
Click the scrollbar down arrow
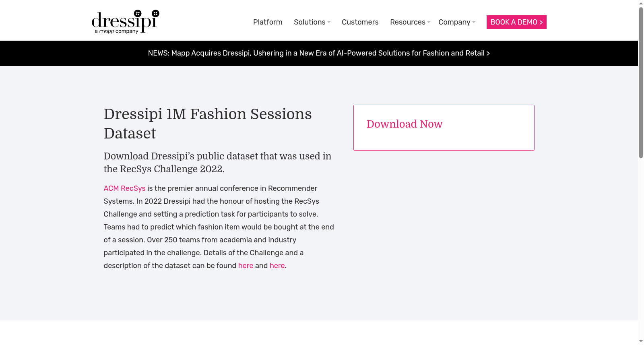(641, 341)
